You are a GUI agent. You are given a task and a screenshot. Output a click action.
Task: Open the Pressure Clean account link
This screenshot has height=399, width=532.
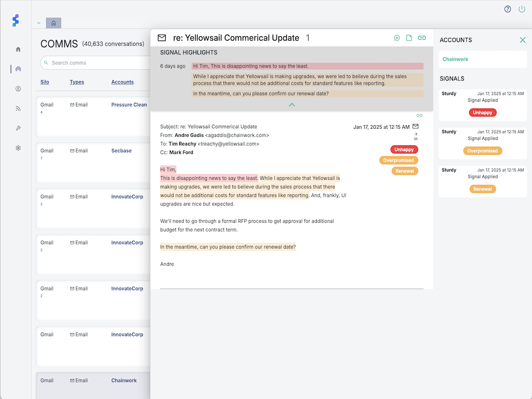129,105
